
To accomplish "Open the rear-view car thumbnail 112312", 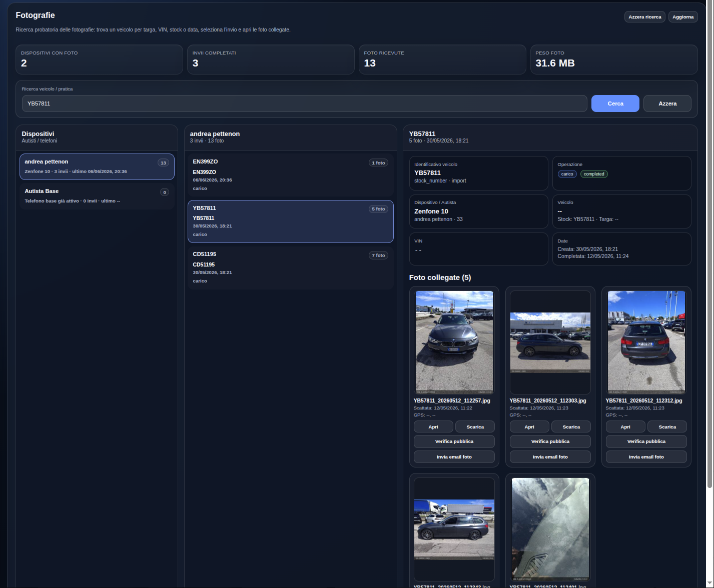I will [646, 342].
